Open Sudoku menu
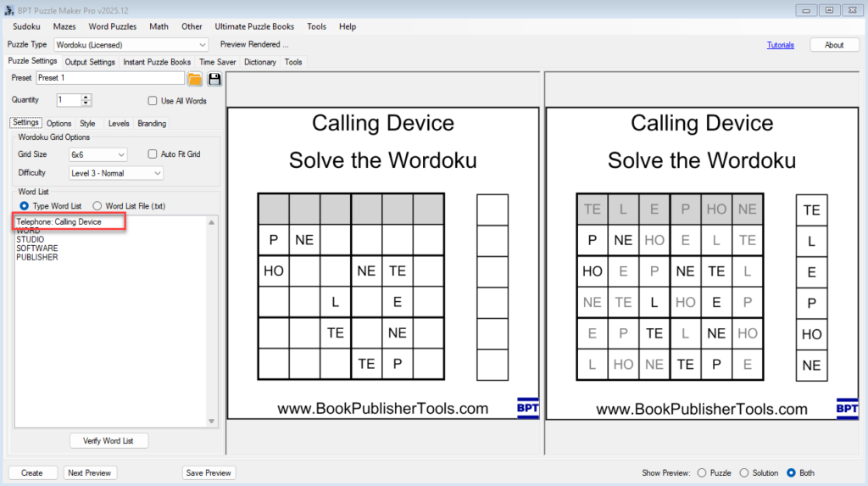 click(26, 26)
